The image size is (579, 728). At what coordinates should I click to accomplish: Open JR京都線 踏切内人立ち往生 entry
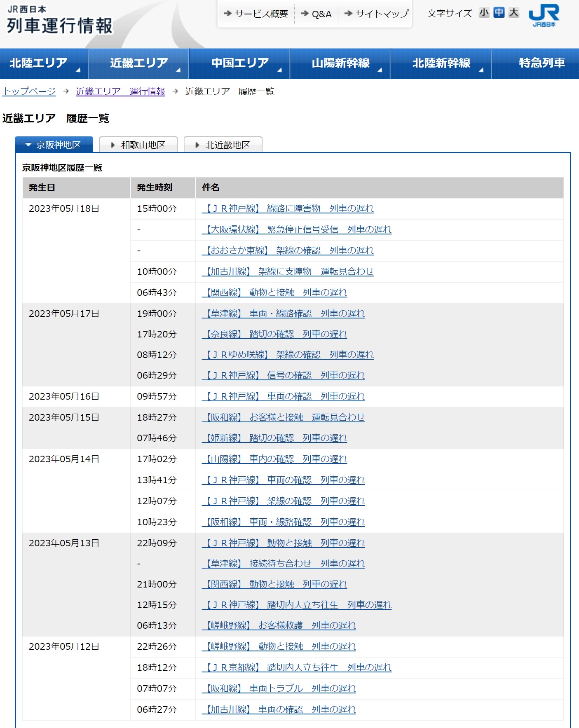pos(297,667)
